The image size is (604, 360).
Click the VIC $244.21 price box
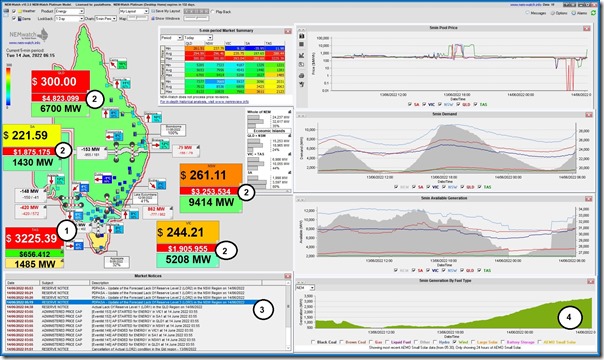pos(188,233)
